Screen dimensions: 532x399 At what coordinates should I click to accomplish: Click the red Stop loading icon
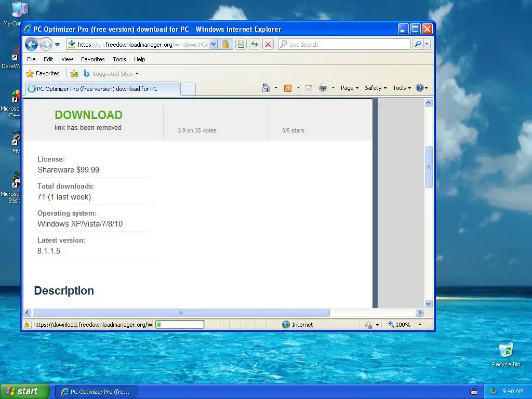(268, 45)
